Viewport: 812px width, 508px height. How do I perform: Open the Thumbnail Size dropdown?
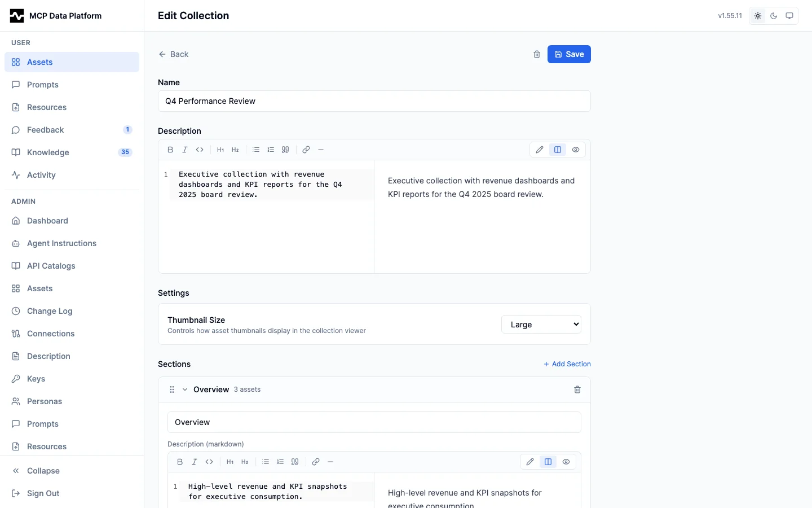541,325
